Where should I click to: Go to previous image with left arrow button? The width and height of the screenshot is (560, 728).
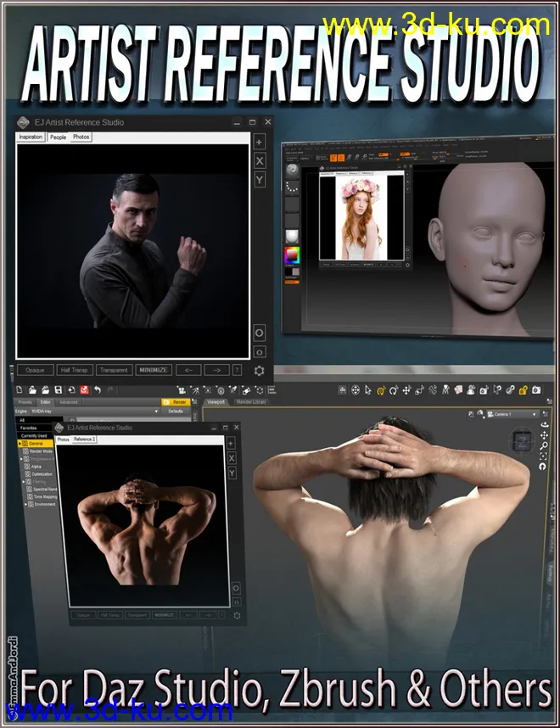pos(188,370)
